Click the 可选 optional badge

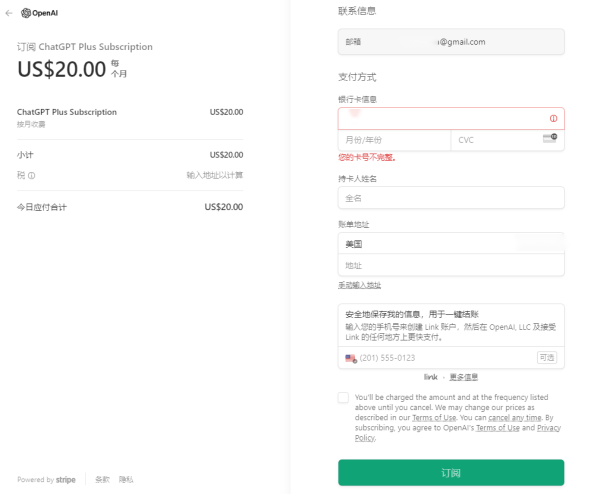[x=547, y=357]
